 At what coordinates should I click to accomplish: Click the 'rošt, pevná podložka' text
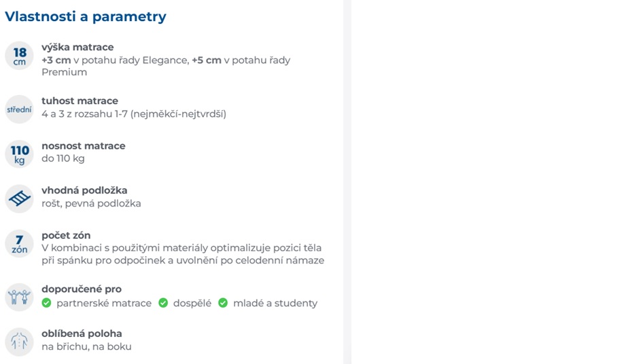91,204
